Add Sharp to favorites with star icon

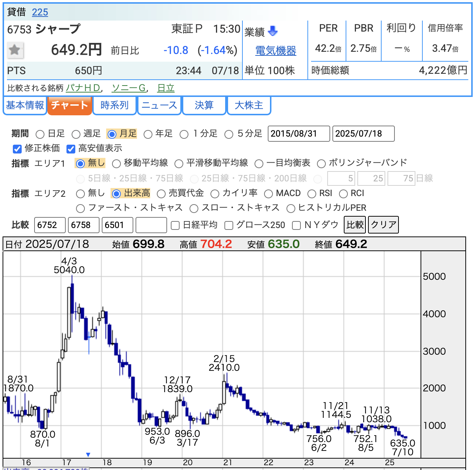pyautogui.click(x=15, y=50)
